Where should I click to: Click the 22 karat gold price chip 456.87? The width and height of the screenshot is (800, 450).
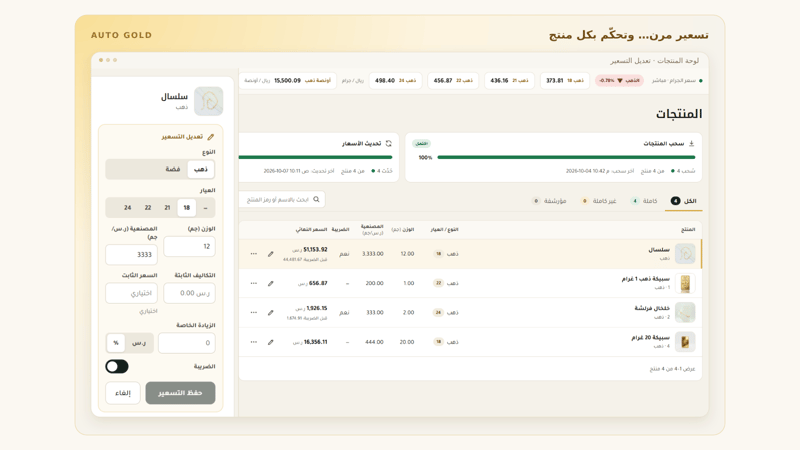tap(453, 81)
